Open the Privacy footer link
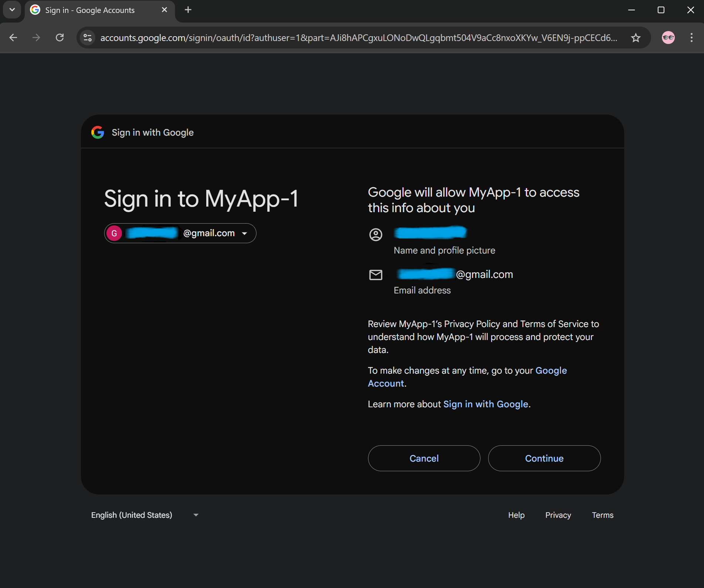The image size is (704, 588). 558,515
